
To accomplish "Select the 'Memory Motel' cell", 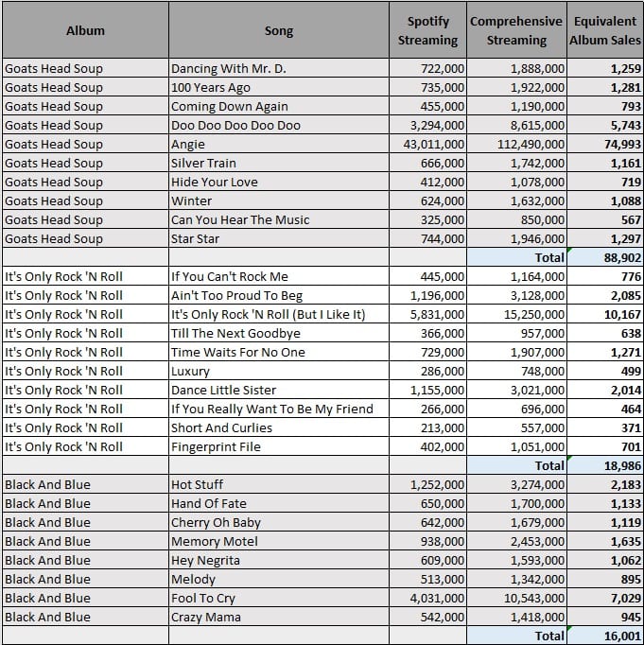I will coord(279,541).
